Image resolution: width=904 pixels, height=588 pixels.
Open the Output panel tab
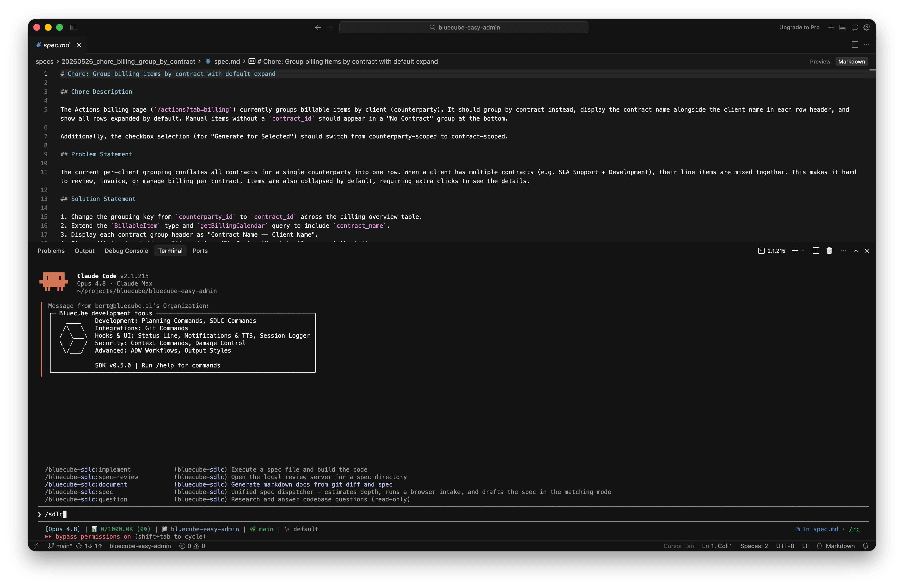pyautogui.click(x=84, y=251)
